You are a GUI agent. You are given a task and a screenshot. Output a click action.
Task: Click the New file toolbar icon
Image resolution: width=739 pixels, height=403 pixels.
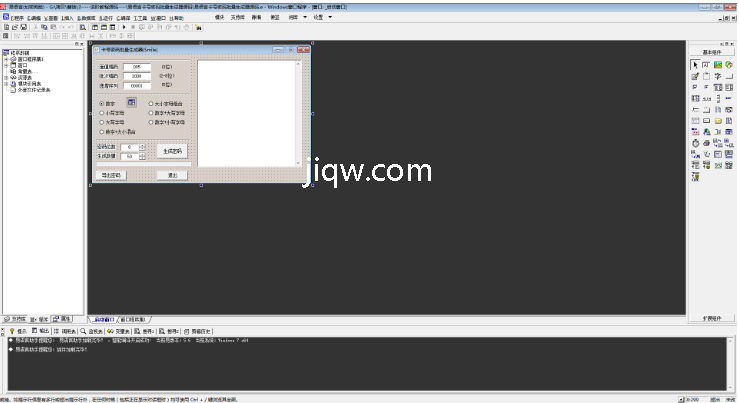click(5, 27)
